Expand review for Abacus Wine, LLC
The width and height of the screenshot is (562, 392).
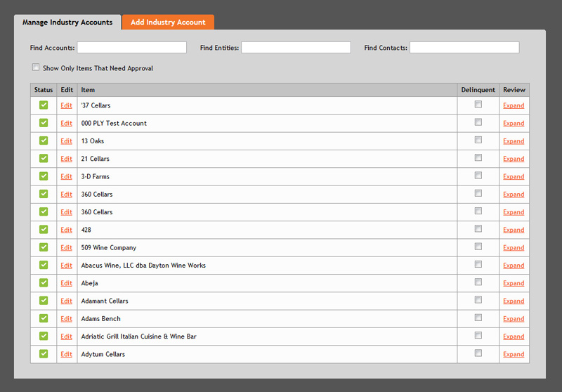[x=514, y=265]
